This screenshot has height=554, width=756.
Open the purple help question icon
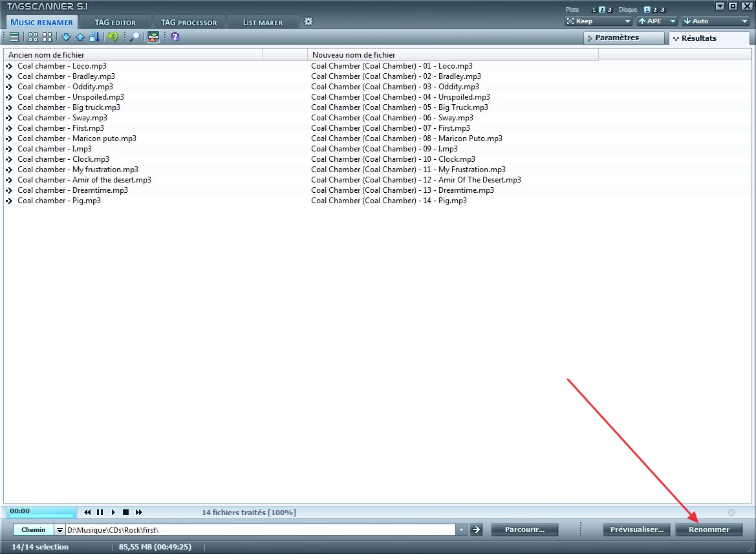(175, 37)
